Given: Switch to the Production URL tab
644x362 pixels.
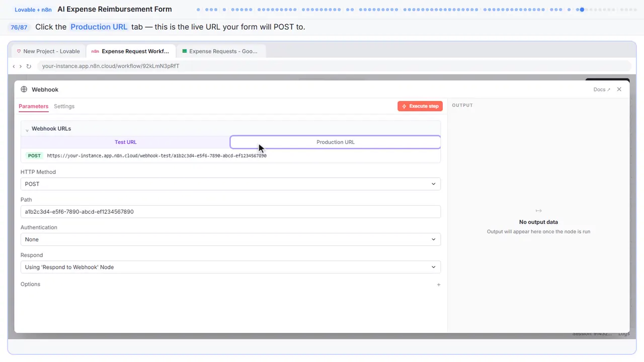Looking at the screenshot, I should [x=336, y=142].
